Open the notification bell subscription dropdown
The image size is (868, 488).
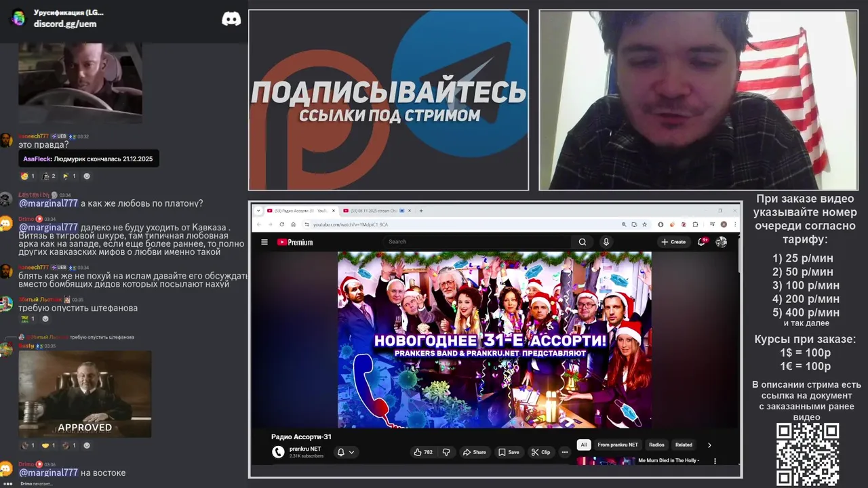(x=346, y=452)
